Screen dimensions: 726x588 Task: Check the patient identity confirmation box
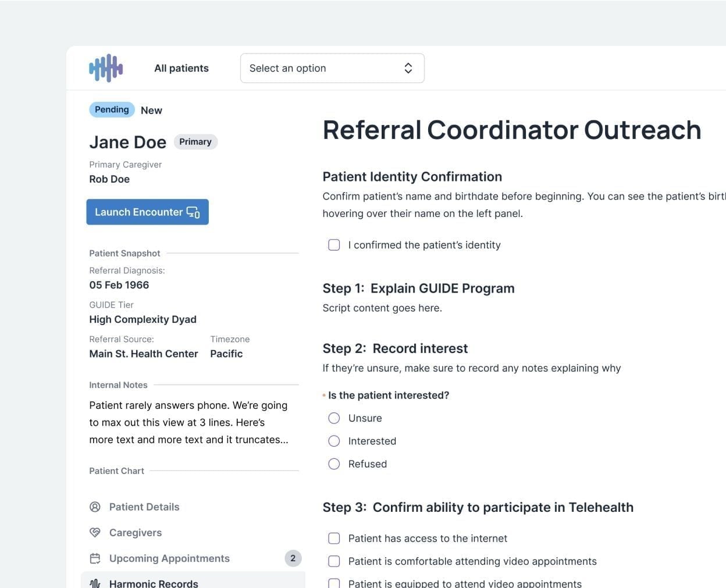[334, 245]
